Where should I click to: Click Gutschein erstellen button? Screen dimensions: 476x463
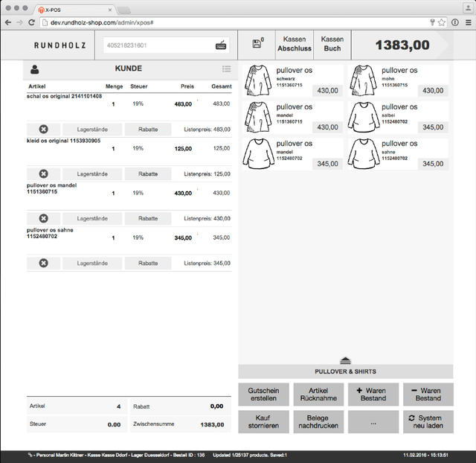[263, 394]
